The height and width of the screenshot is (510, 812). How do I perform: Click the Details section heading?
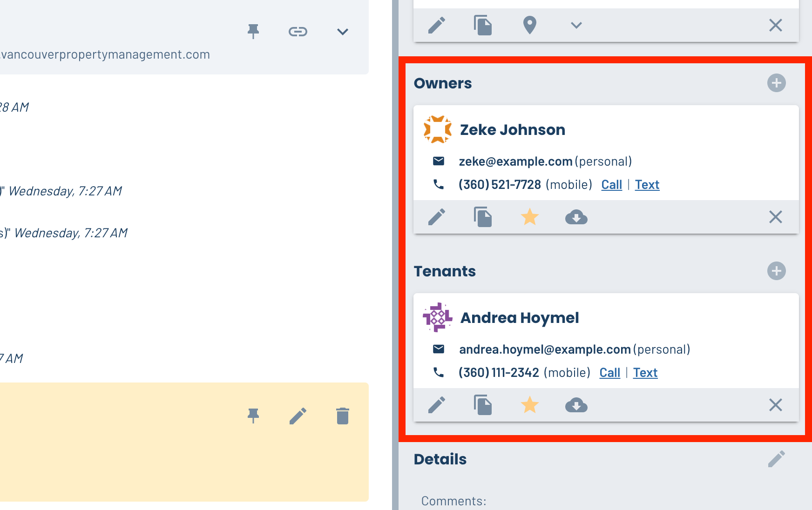[x=440, y=459]
